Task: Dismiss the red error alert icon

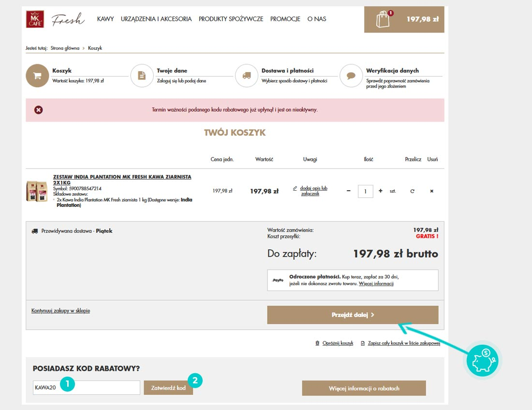Action: point(39,110)
